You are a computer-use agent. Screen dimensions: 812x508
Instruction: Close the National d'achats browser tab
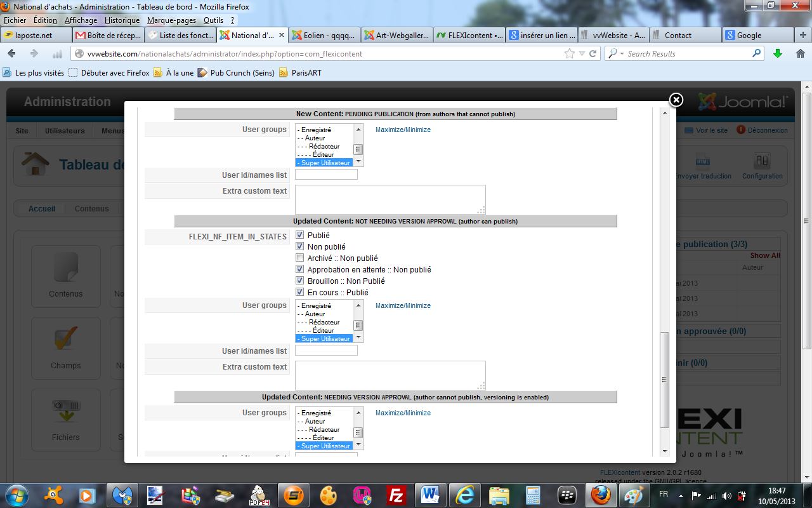tap(282, 35)
